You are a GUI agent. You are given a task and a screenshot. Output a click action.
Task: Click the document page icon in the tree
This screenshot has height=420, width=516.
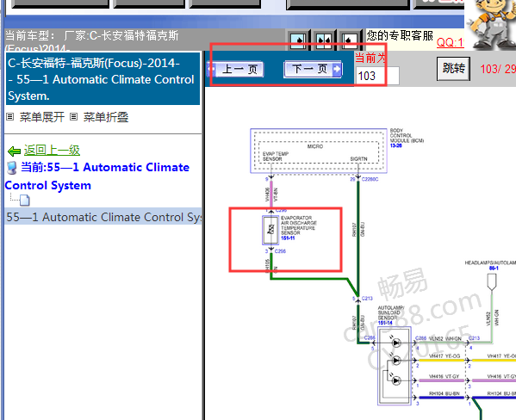coord(24,200)
